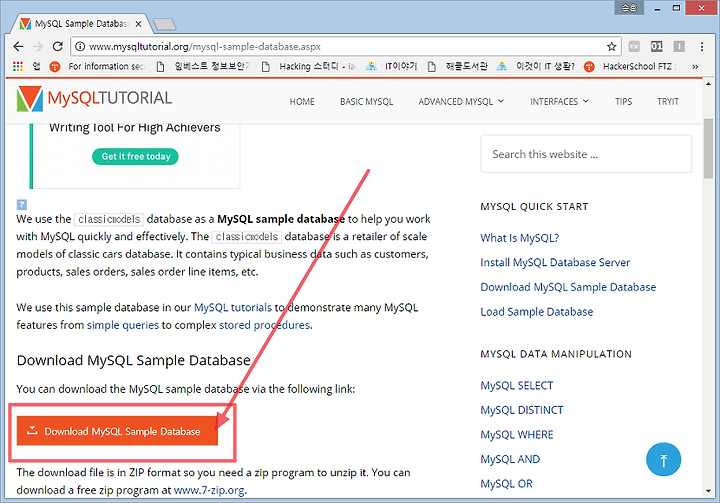Open 'MySQL OR' sidebar link
The height and width of the screenshot is (503, 720).
point(506,484)
